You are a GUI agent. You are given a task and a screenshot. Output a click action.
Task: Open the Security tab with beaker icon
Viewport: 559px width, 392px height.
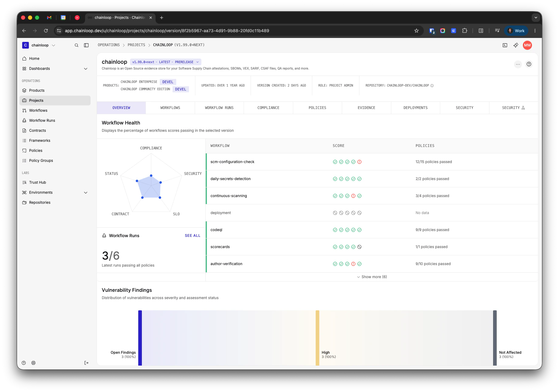pos(513,108)
